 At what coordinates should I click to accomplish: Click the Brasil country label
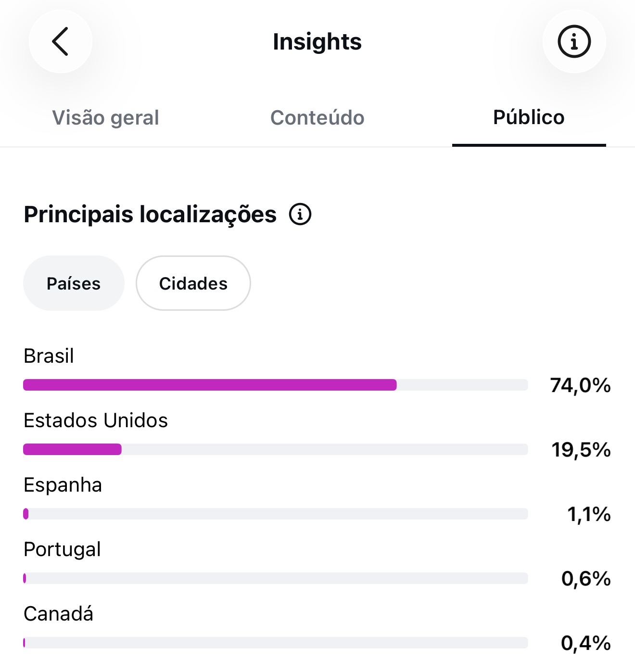click(x=49, y=356)
